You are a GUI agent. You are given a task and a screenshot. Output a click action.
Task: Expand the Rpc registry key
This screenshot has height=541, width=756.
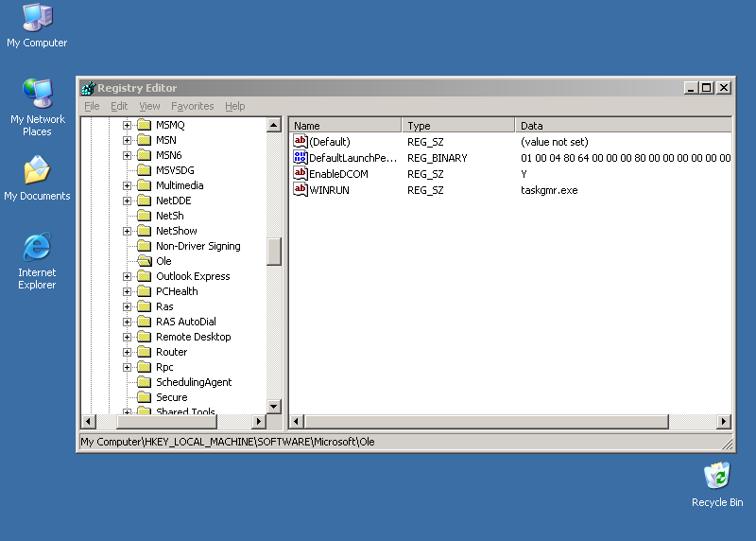[127, 367]
